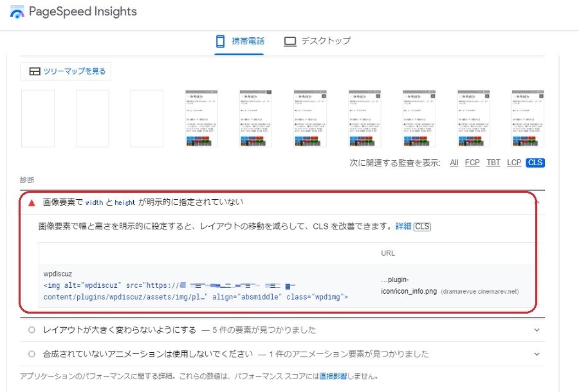
Task: Click the treemap grid icon
Action: point(35,71)
